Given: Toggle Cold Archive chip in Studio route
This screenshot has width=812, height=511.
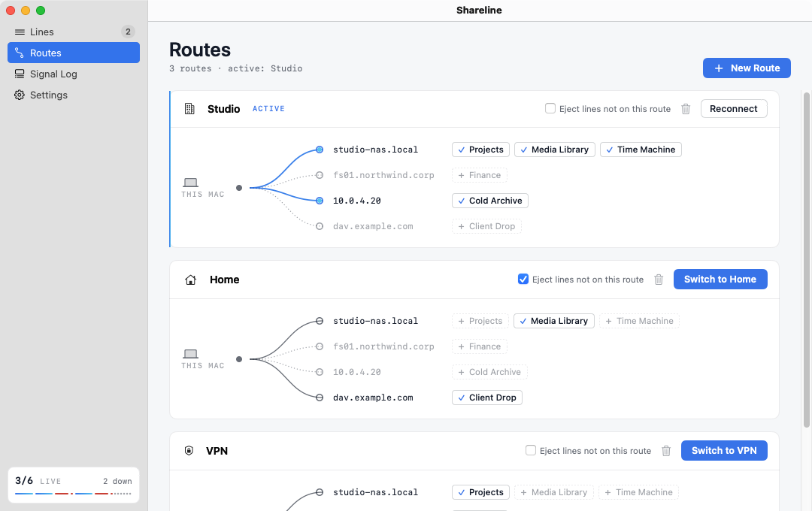Looking at the screenshot, I should click(x=490, y=201).
